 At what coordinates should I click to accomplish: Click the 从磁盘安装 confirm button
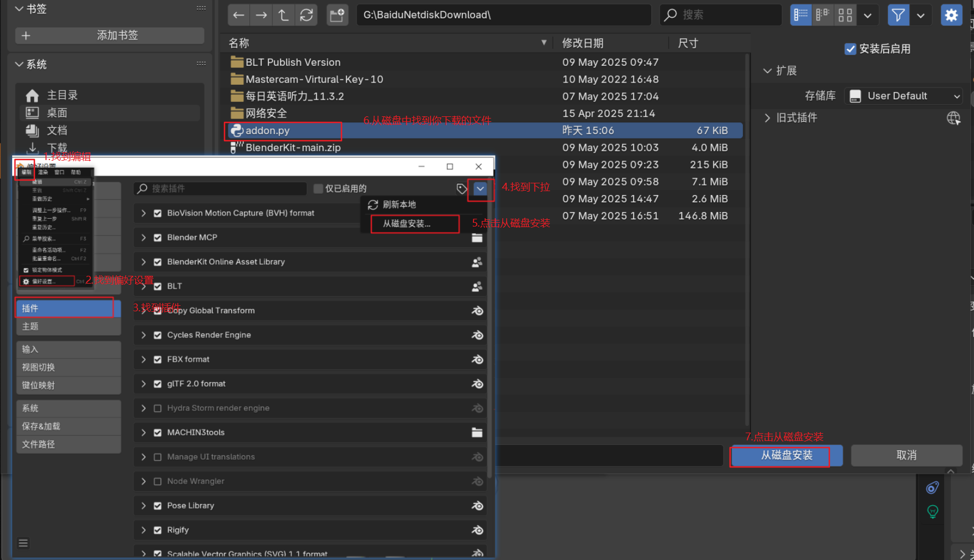coord(786,455)
